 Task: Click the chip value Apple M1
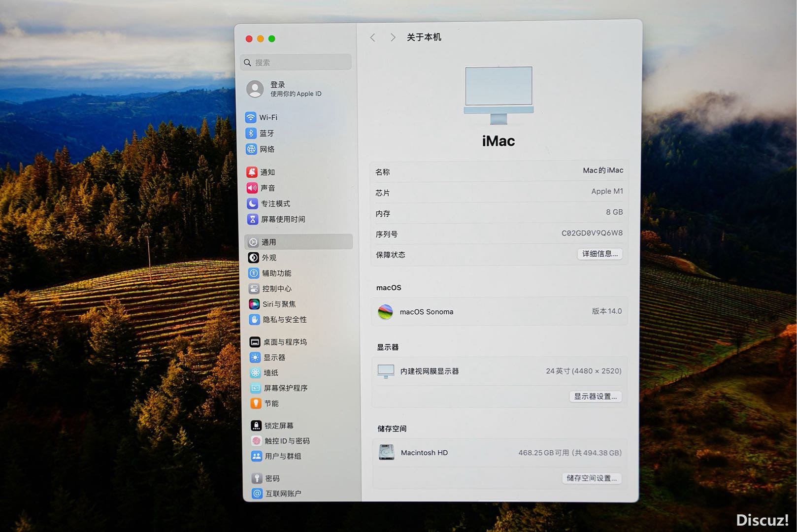point(607,191)
